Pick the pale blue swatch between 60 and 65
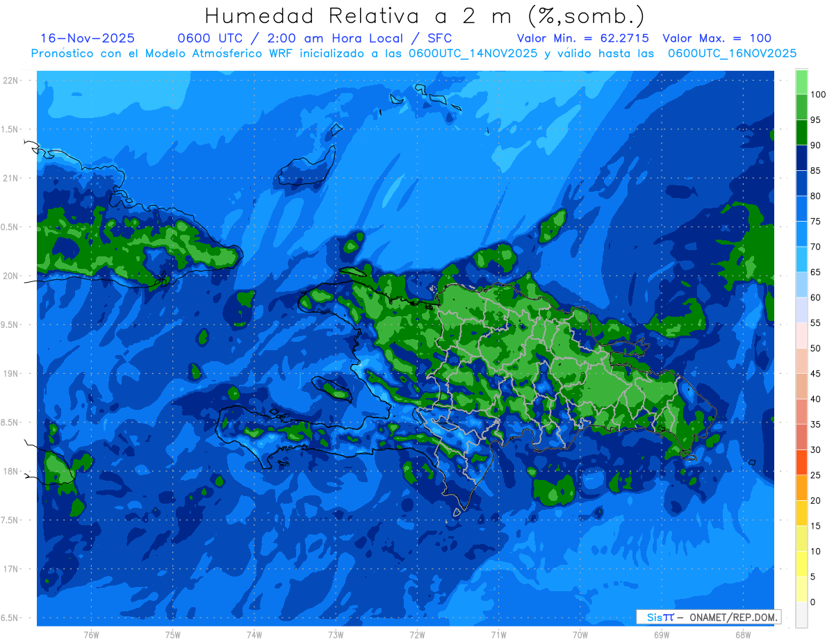Viewport: 834px width, 644px height. click(801, 285)
